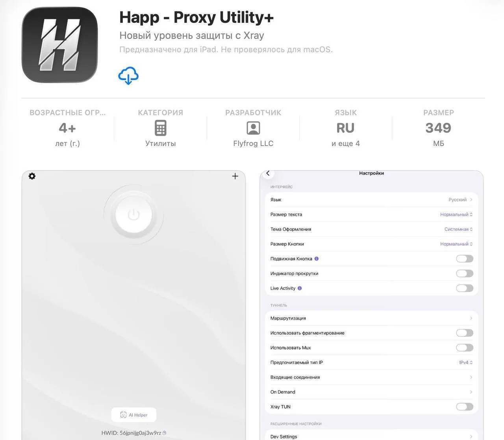
Task: Expand the Язык row chevron
Action: pyautogui.click(x=471, y=200)
